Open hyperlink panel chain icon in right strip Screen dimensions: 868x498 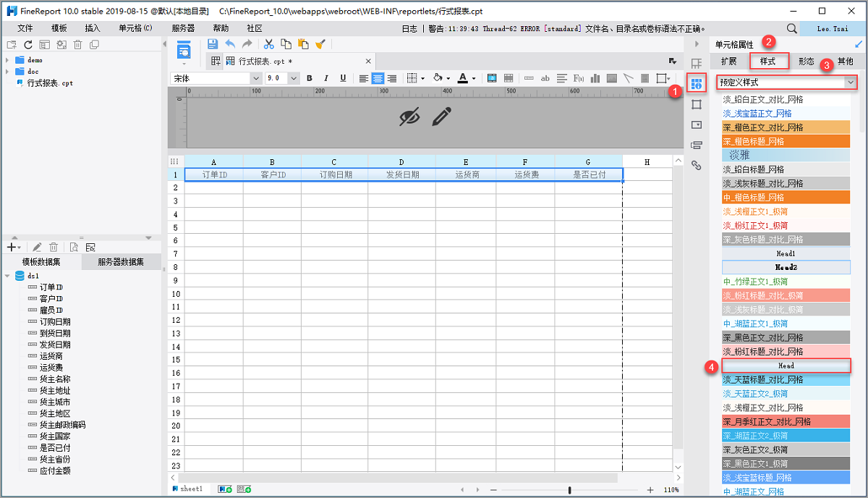[697, 166]
